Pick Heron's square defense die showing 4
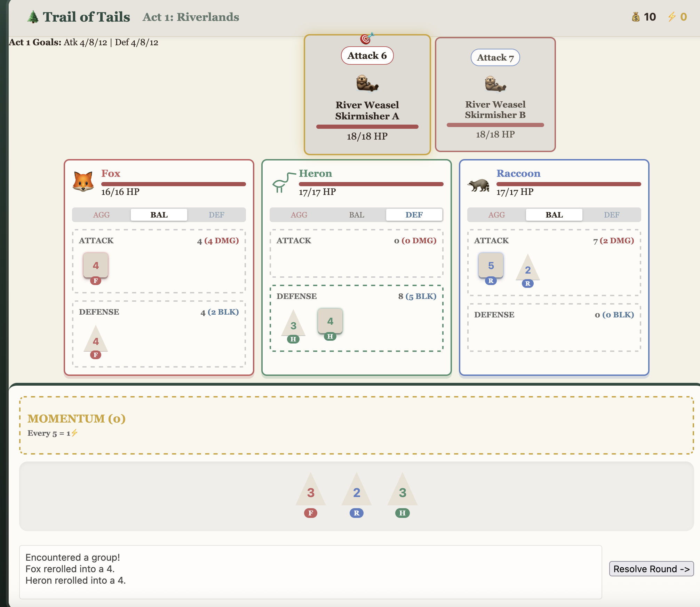 [330, 321]
